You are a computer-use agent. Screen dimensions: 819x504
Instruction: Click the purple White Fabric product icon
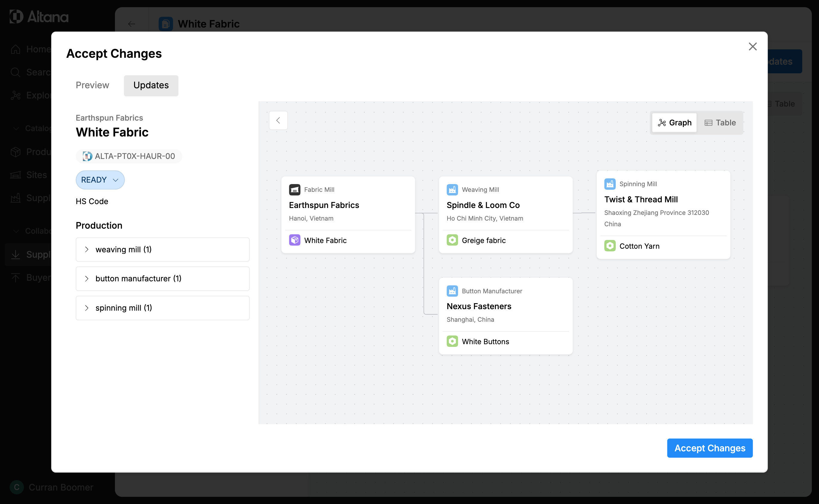(x=294, y=240)
